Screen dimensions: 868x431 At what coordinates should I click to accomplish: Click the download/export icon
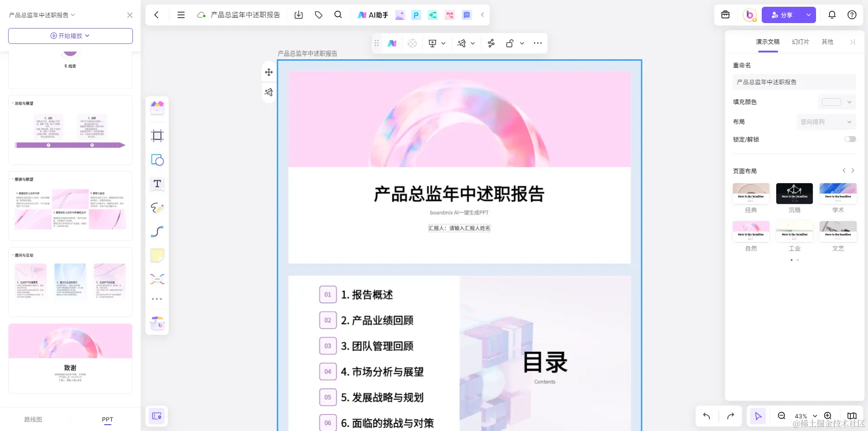(x=298, y=15)
